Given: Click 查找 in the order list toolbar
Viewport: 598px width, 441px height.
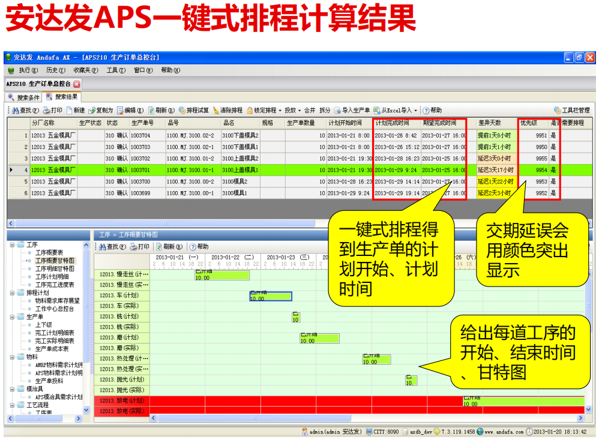Looking at the screenshot, I should (25, 110).
